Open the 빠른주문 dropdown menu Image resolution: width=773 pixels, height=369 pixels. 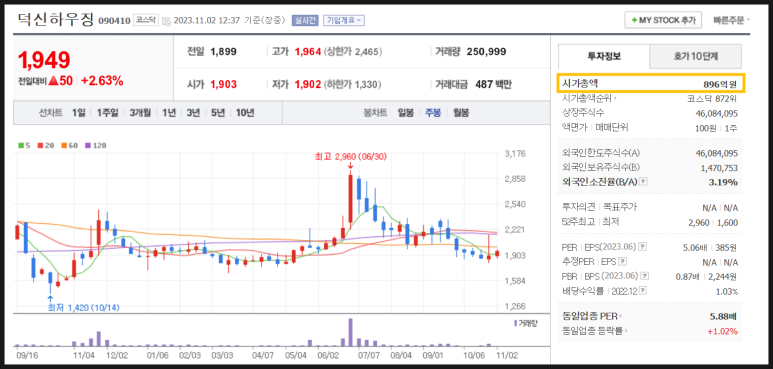(732, 20)
